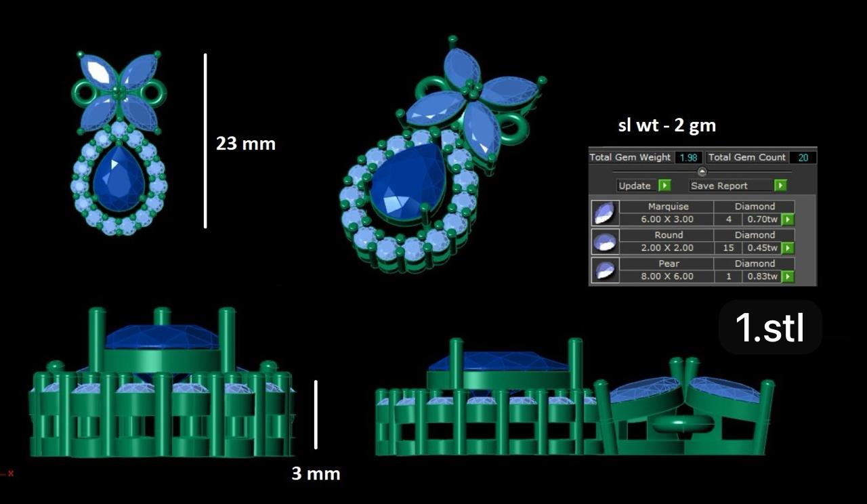Click the Update button label

coord(635,186)
